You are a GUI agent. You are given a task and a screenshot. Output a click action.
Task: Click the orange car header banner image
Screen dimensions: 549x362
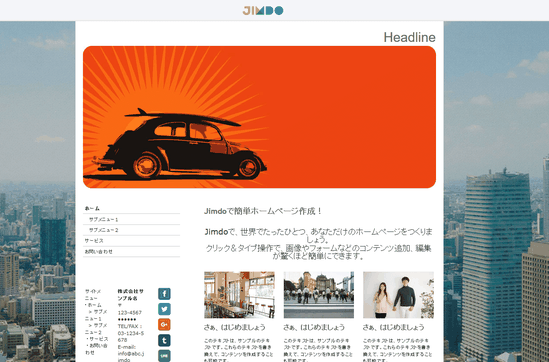pos(259,117)
